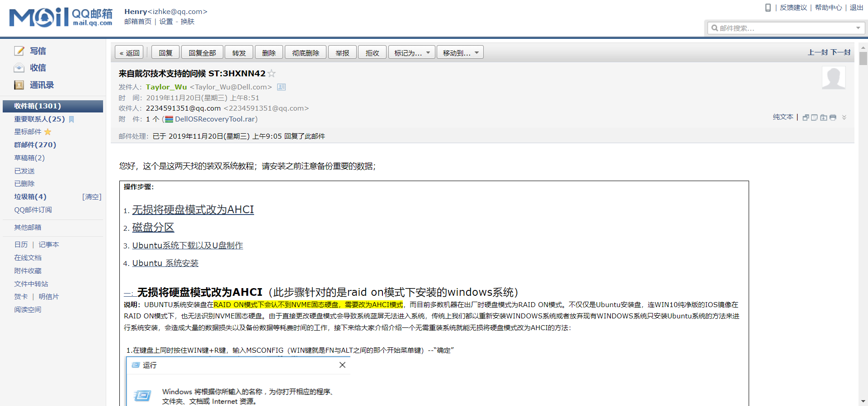The image size is (868, 406).
Task: Open the search box dropdown arrow
Action: point(858,28)
